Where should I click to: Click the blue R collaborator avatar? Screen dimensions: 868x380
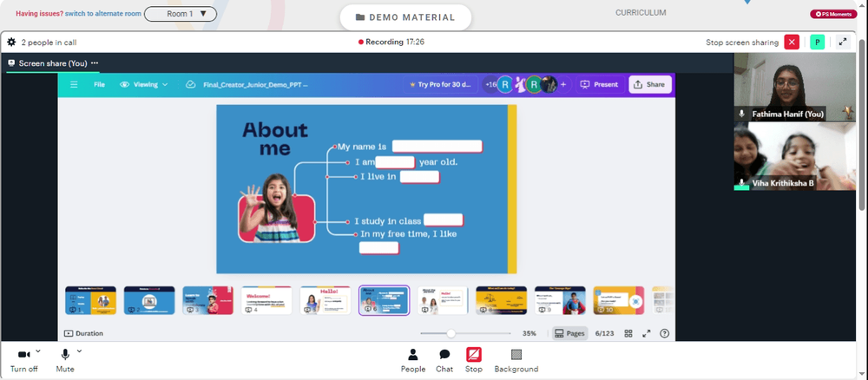click(x=505, y=85)
